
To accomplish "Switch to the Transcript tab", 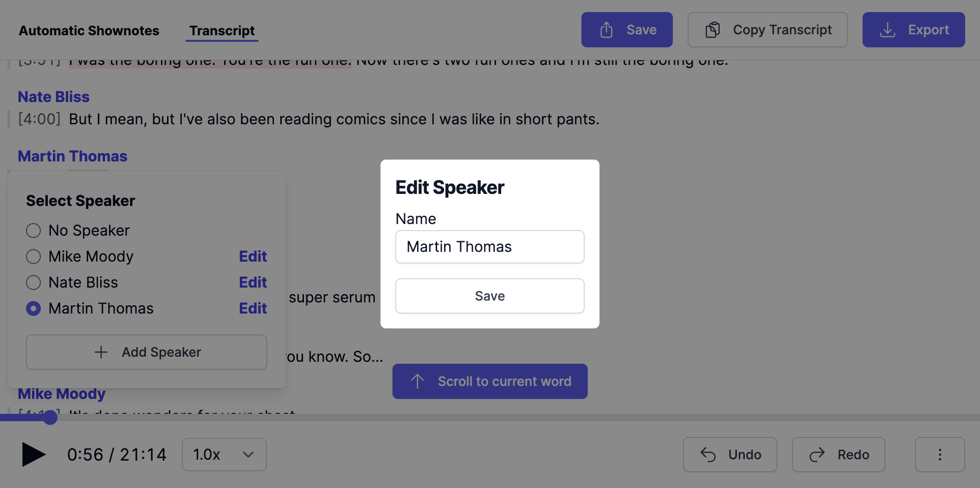I will coord(222,31).
